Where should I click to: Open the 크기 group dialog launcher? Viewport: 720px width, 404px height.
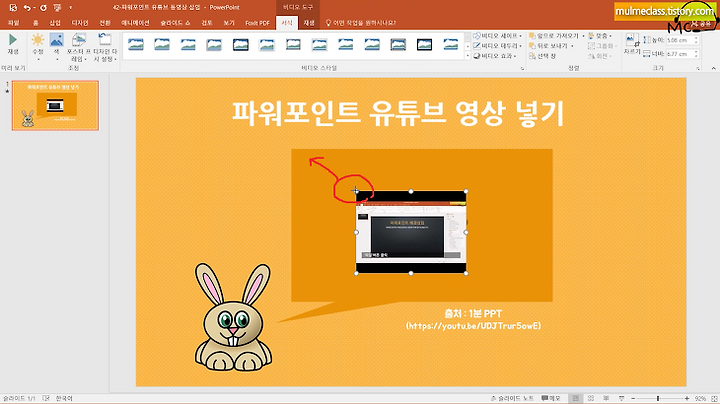[698, 68]
